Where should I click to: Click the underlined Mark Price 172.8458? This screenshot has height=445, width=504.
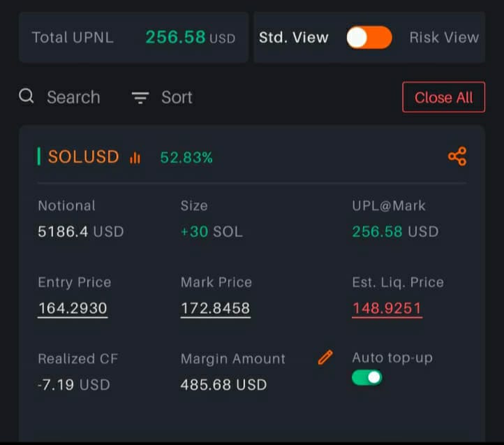[215, 308]
